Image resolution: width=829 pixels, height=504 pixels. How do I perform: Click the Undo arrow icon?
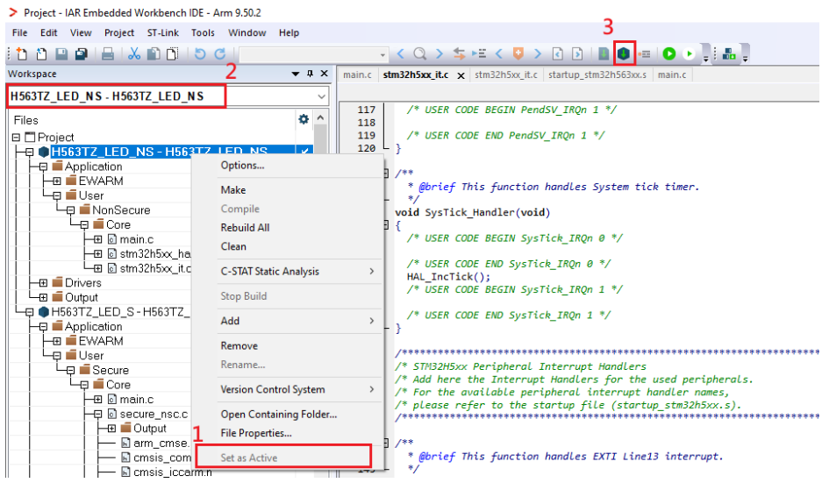pos(200,53)
